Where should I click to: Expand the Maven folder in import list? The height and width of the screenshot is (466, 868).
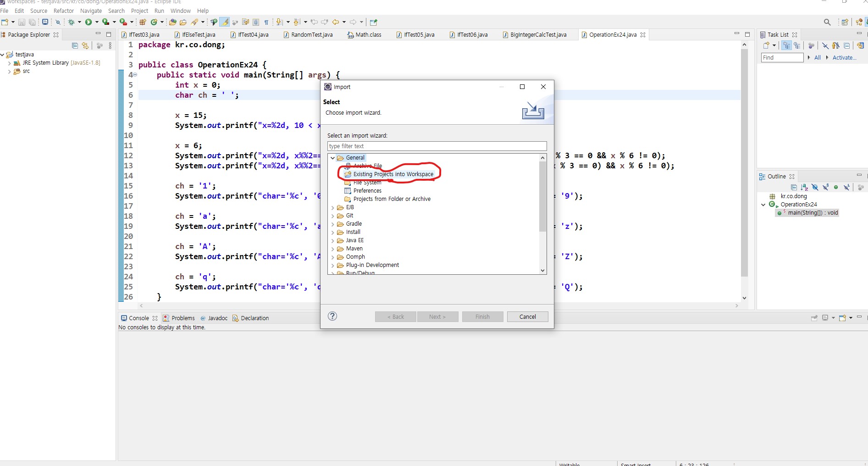tap(333, 249)
